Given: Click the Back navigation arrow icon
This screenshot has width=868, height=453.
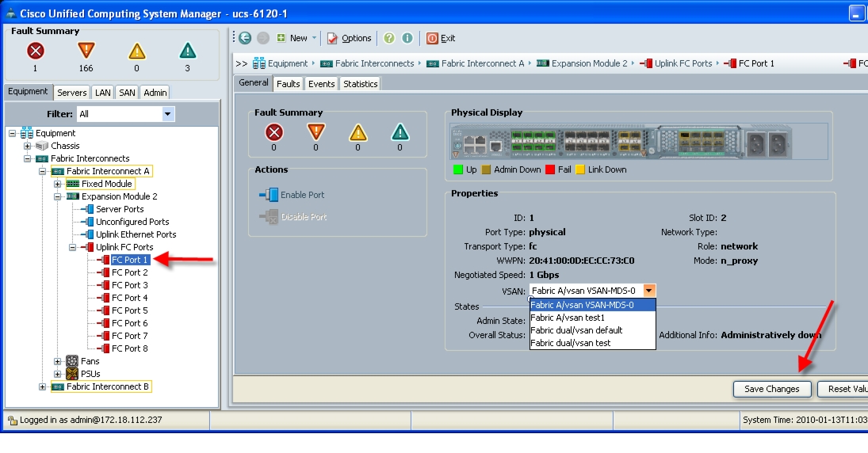Looking at the screenshot, I should pos(245,38).
